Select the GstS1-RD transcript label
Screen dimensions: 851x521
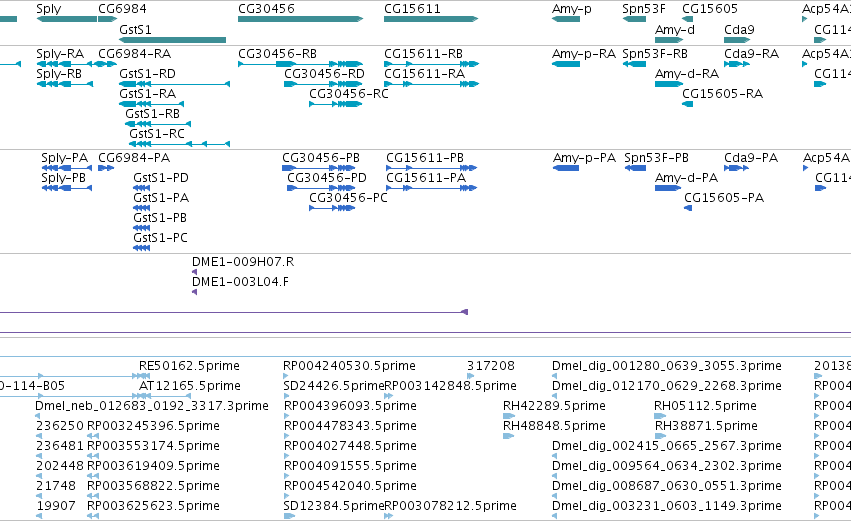(x=148, y=74)
